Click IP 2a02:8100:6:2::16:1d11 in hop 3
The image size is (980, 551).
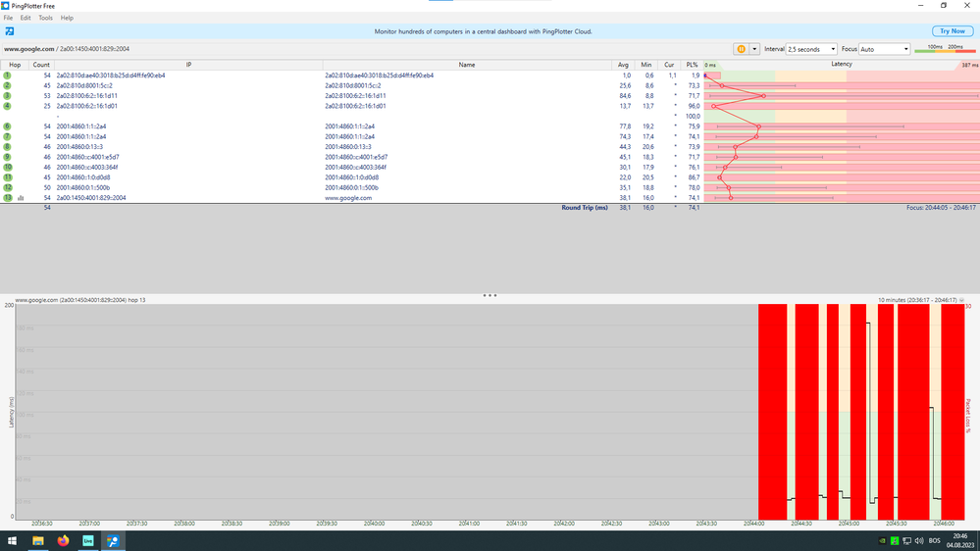point(87,96)
